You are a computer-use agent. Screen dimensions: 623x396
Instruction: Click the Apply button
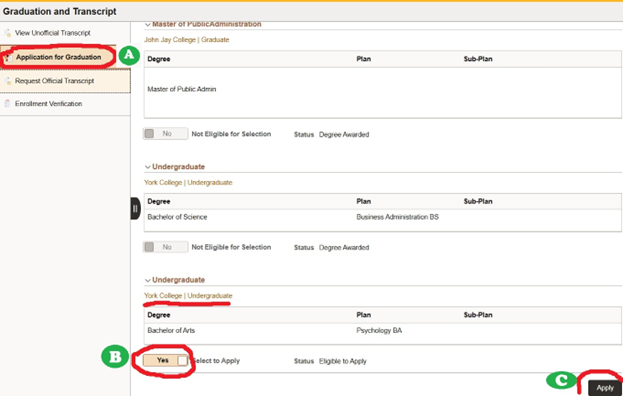[x=605, y=388]
